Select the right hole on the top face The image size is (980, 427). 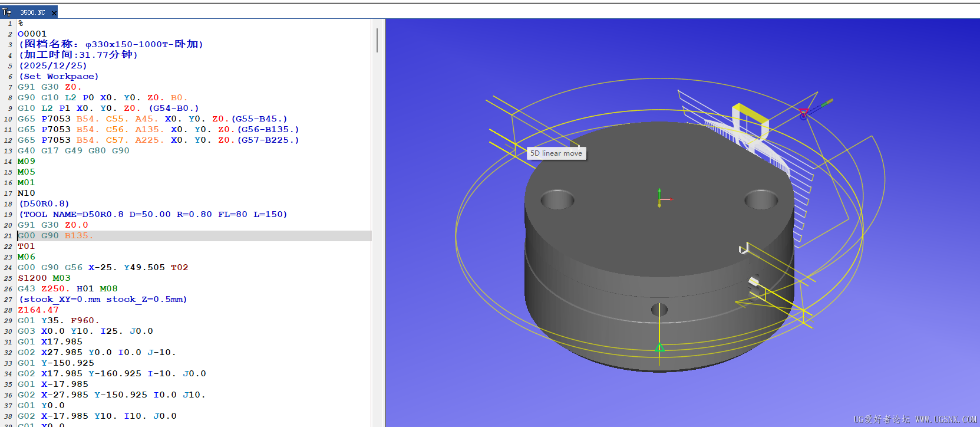pos(761,200)
